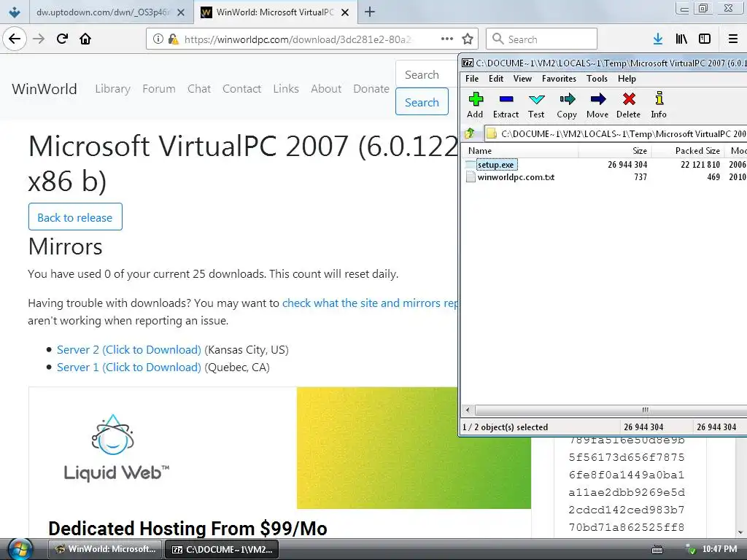Click the Firefox toolbar Search box
747x560 pixels.
tap(542, 39)
